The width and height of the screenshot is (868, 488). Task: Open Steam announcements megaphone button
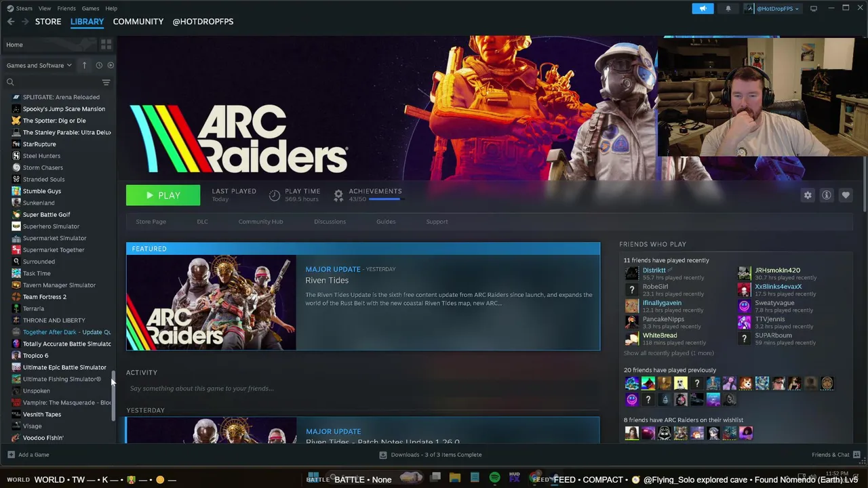click(x=703, y=8)
